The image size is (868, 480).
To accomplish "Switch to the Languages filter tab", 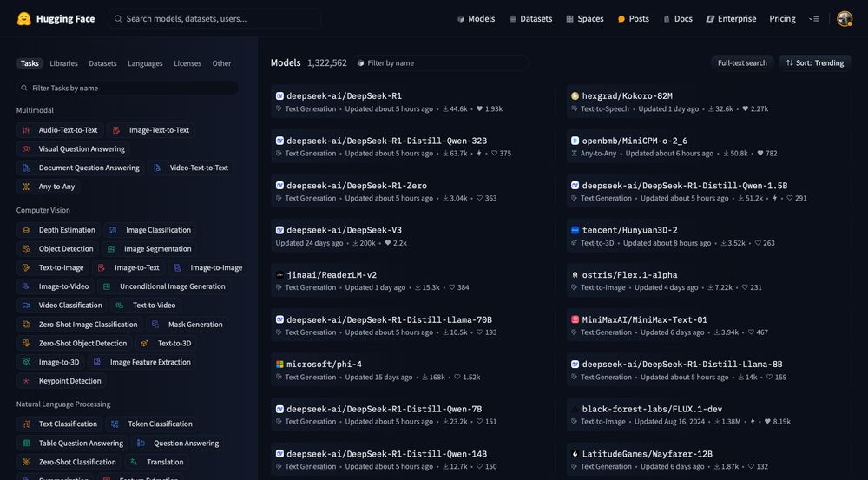I will click(145, 63).
